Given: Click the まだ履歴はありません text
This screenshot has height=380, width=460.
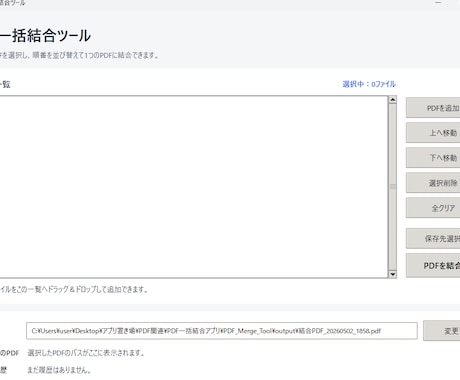Looking at the screenshot, I should click(59, 370).
